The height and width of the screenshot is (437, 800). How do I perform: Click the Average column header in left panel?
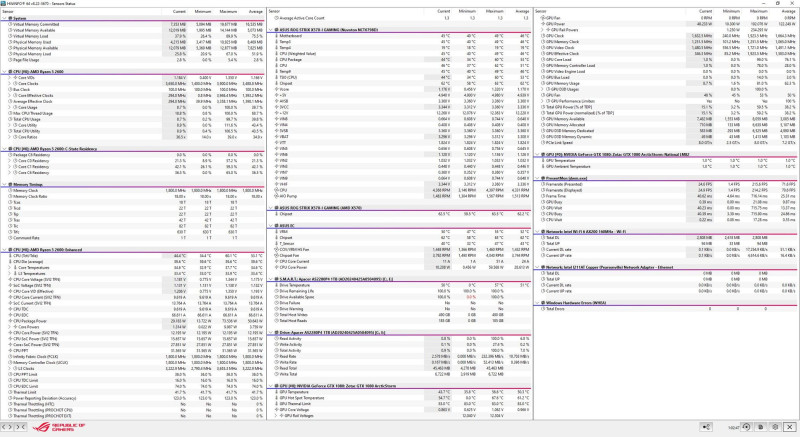[x=255, y=11]
